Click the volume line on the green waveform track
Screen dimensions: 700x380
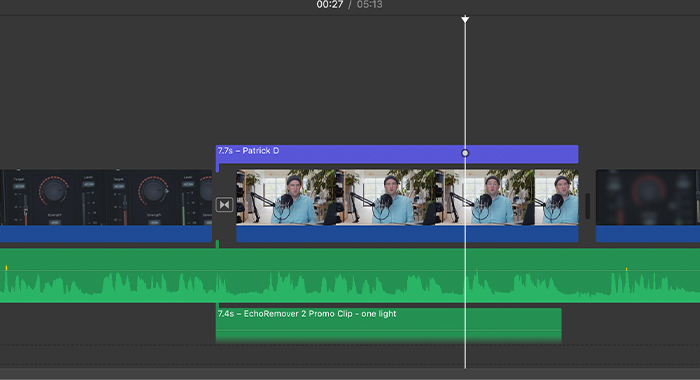click(350, 271)
